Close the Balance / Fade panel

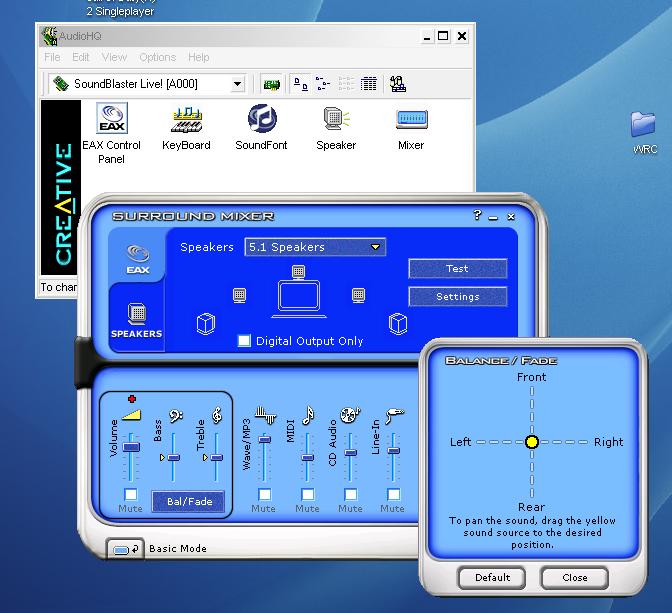[575, 578]
